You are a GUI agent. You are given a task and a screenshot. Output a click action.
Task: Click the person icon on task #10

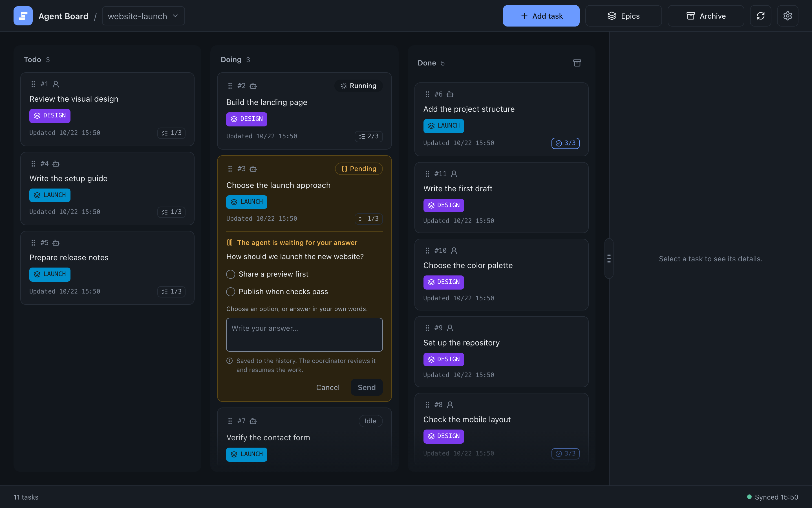point(454,251)
